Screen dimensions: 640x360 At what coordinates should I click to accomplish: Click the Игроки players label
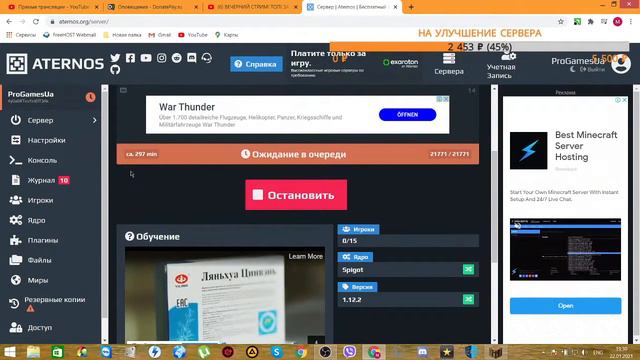[x=358, y=229]
